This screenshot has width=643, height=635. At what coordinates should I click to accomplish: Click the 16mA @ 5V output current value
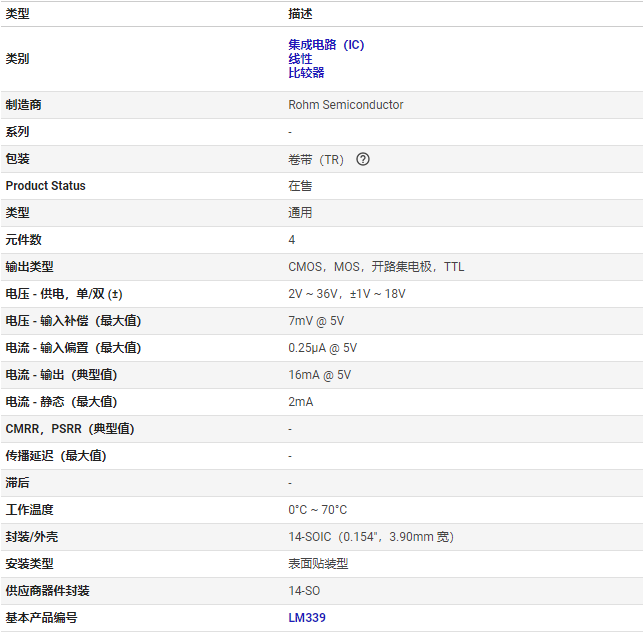pos(320,375)
